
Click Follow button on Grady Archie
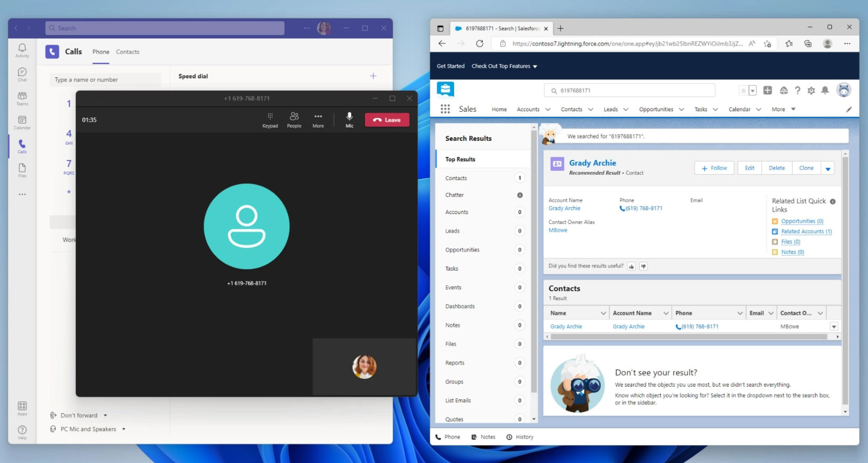pos(714,168)
